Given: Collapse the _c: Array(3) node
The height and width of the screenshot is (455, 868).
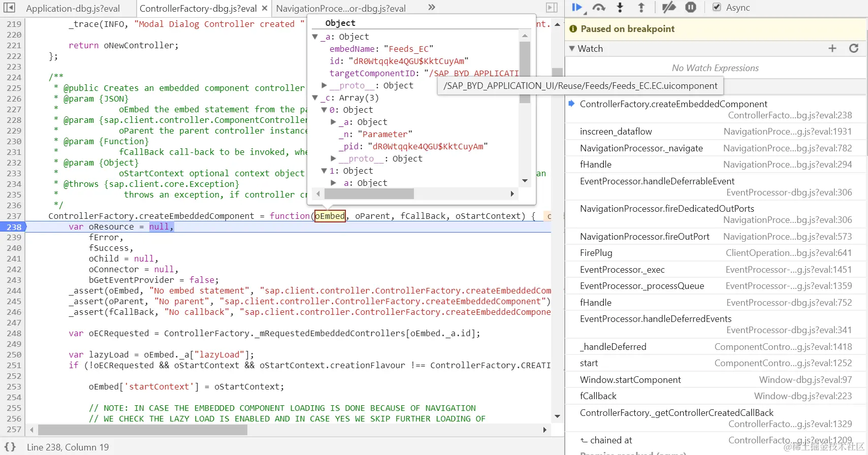Looking at the screenshot, I should click(x=315, y=98).
